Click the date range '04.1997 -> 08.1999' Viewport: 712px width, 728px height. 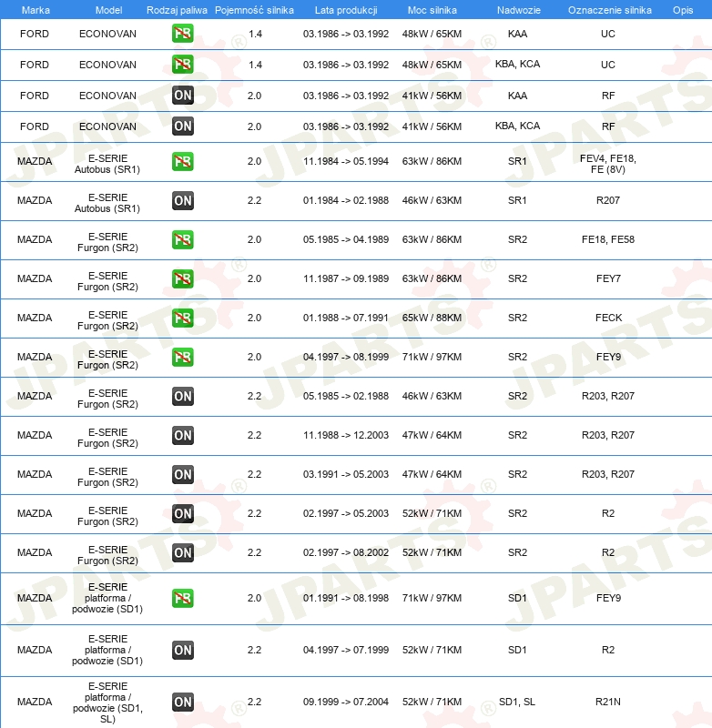346,357
